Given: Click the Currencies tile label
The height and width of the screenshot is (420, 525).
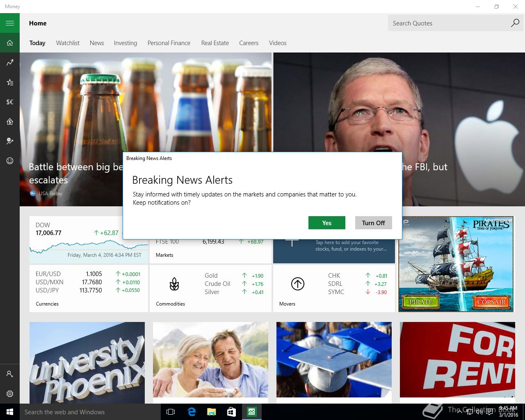Looking at the screenshot, I should click(47, 304).
